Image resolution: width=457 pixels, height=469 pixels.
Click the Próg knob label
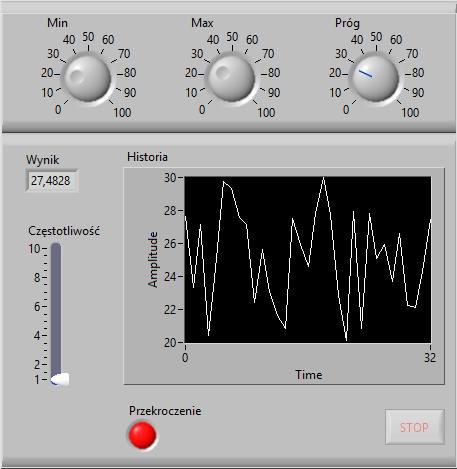coord(347,23)
